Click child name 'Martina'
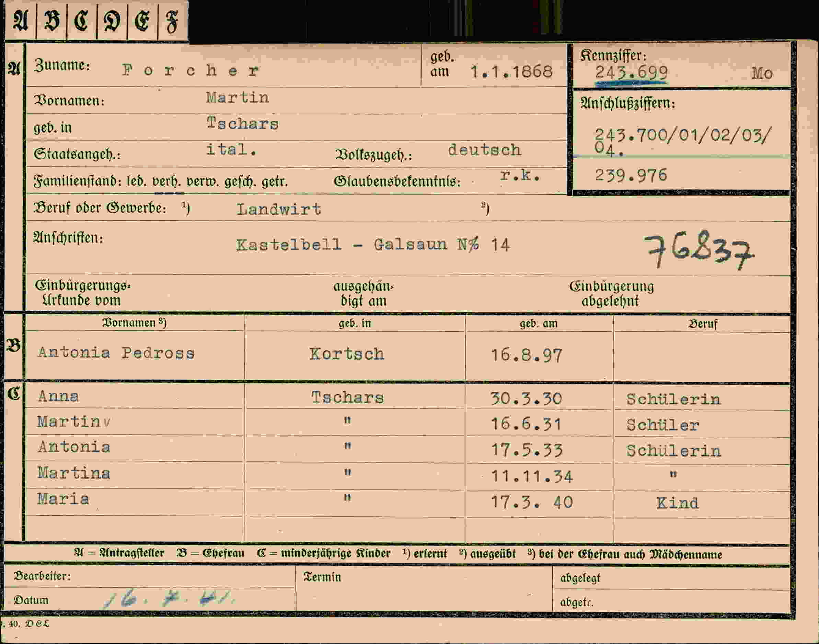The height and width of the screenshot is (644, 819). (x=74, y=473)
